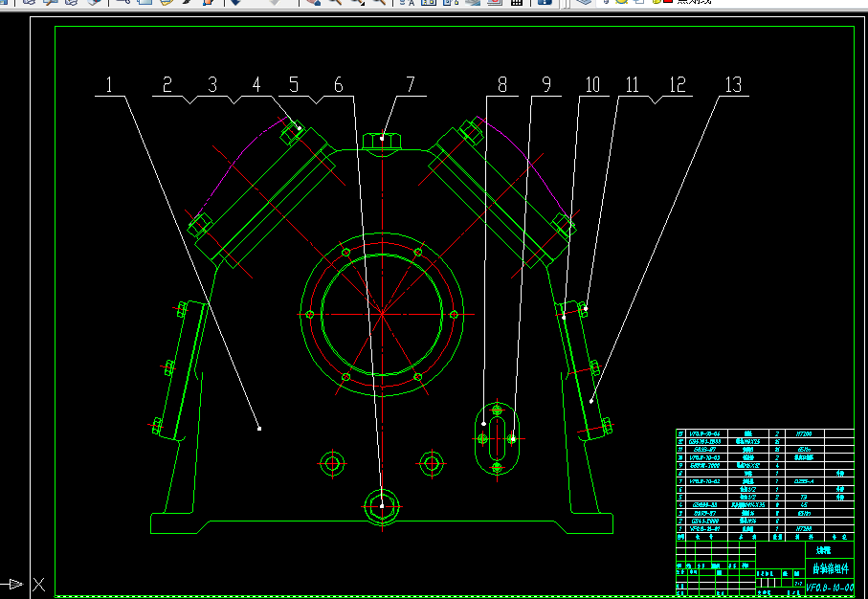This screenshot has width=868, height=599.
Task: Select part callout number 9
Action: tap(546, 85)
